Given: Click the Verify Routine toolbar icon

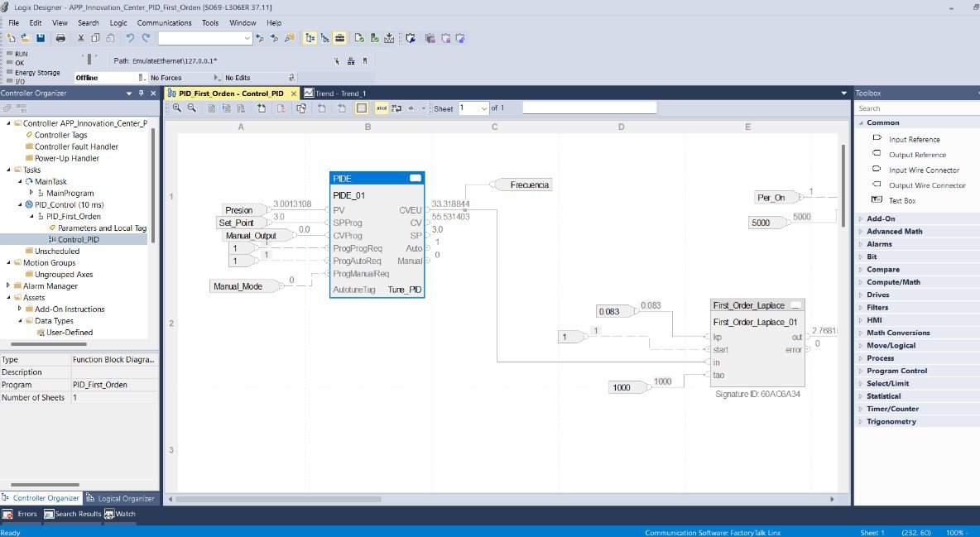Looking at the screenshot, I should [x=359, y=38].
